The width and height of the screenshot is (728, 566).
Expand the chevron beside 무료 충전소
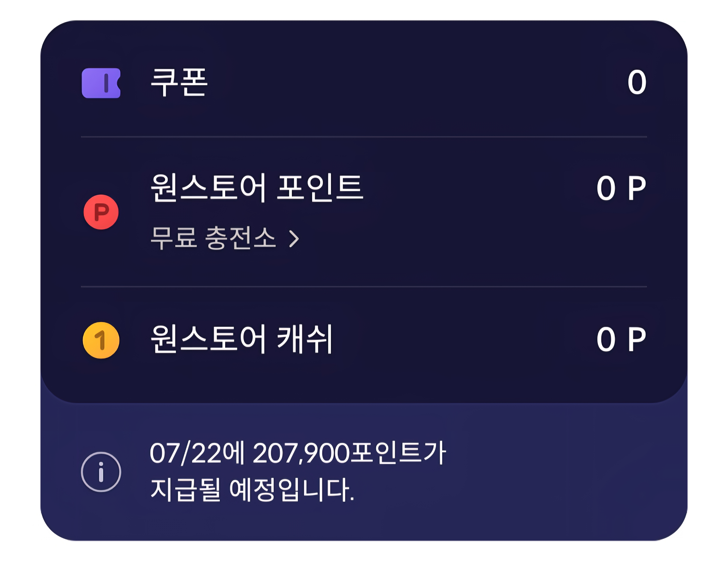pos(294,238)
